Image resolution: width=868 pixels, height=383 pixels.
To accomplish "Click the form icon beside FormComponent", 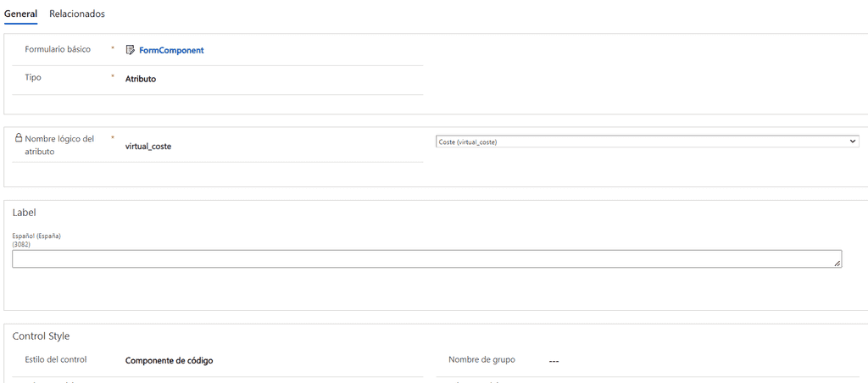I will [131, 50].
